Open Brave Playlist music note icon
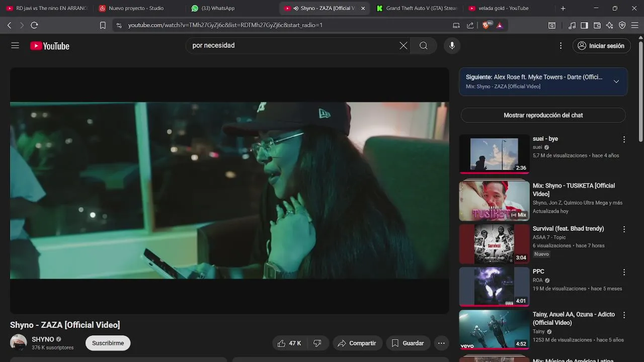This screenshot has height=362, width=644. click(x=572, y=25)
